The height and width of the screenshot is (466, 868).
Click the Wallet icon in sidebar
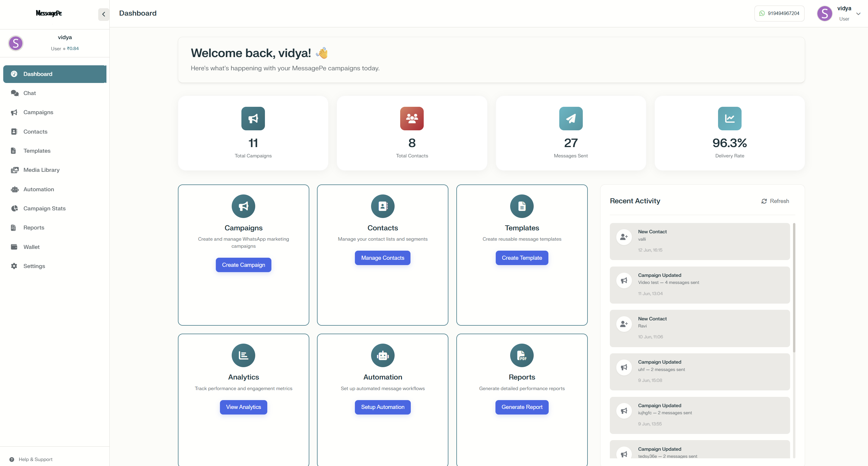tap(14, 247)
